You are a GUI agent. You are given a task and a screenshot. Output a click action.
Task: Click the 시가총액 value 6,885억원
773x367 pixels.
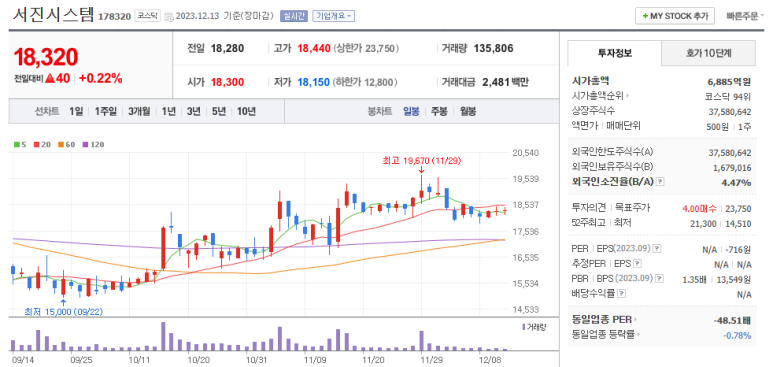click(729, 81)
